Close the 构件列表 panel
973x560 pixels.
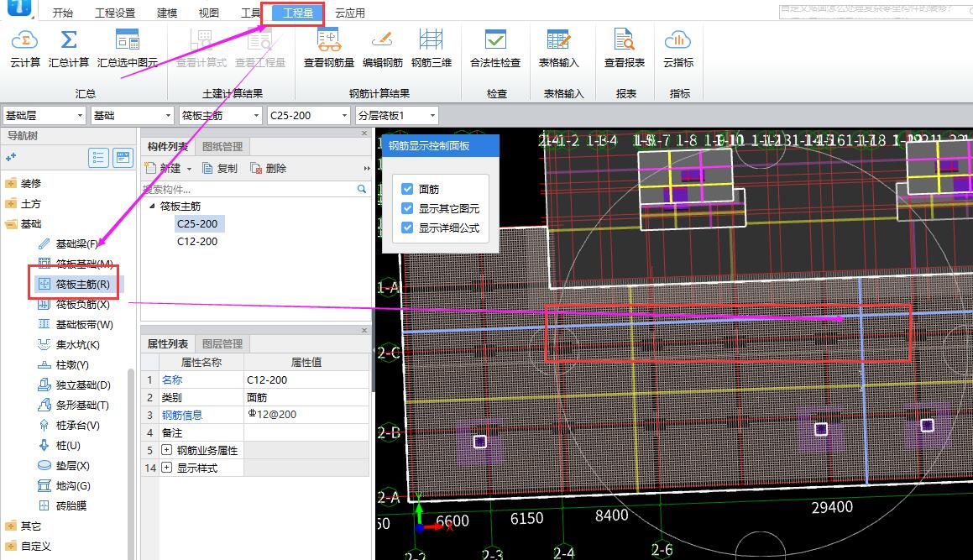[x=364, y=133]
